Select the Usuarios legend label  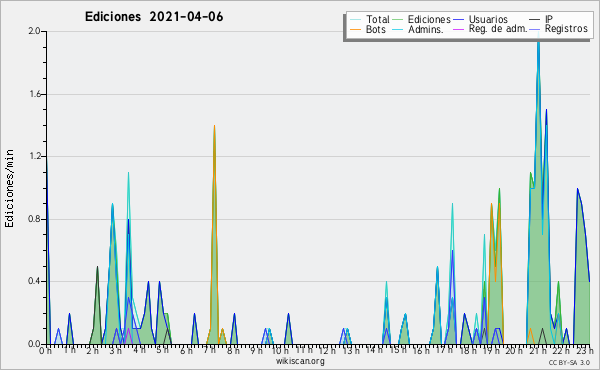pyautogui.click(x=488, y=19)
